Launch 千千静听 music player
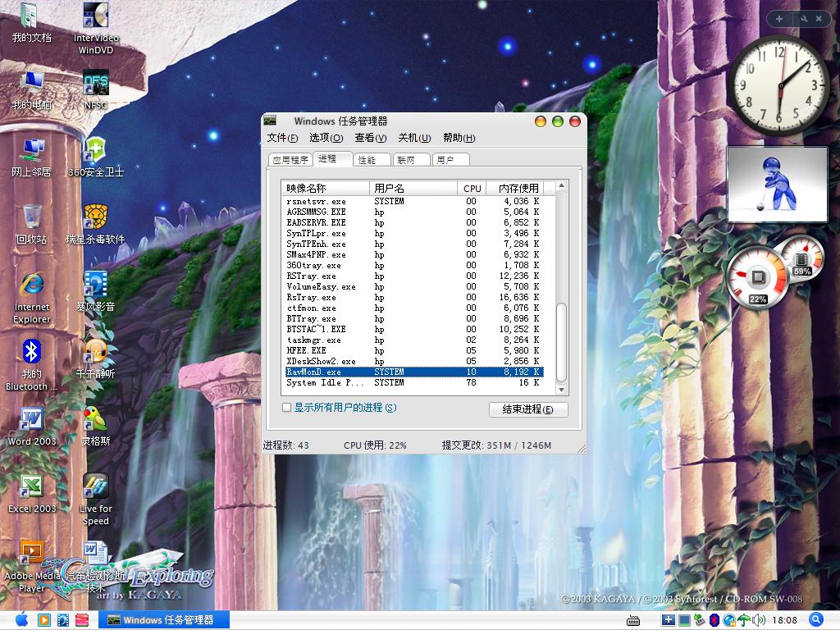The width and height of the screenshot is (840, 630). point(96,359)
